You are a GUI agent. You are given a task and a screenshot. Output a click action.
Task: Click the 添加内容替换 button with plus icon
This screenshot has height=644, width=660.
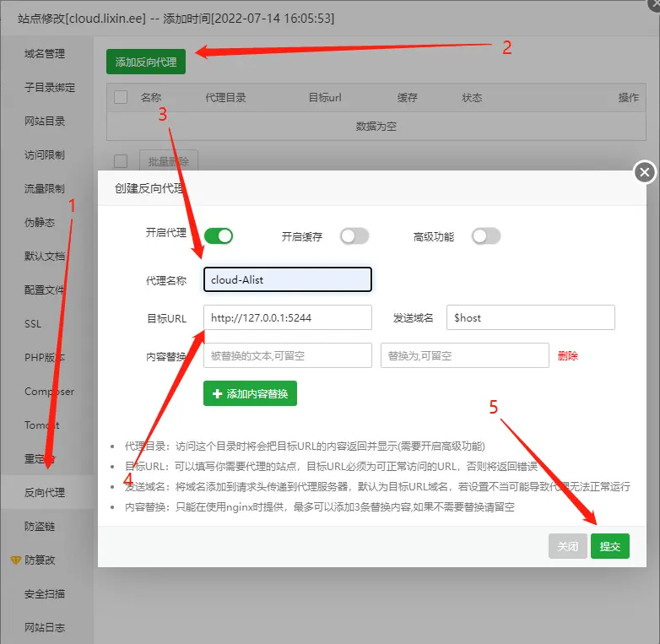250,393
